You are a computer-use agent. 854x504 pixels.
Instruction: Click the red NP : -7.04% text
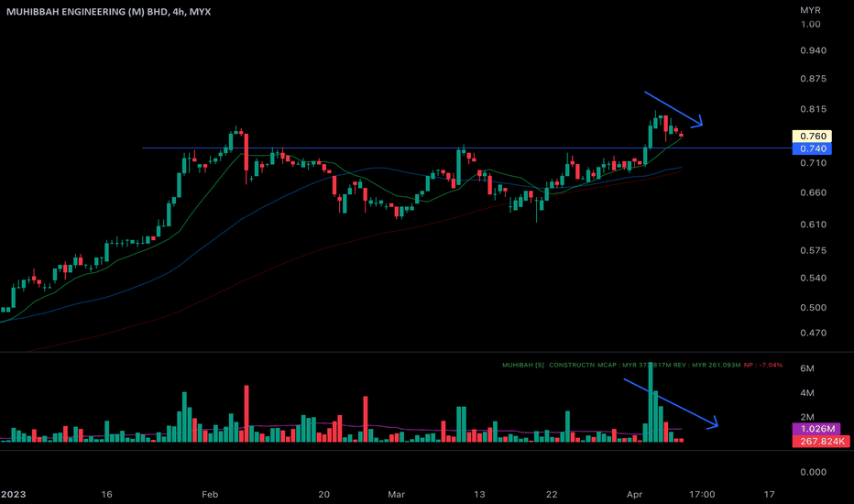point(763,365)
